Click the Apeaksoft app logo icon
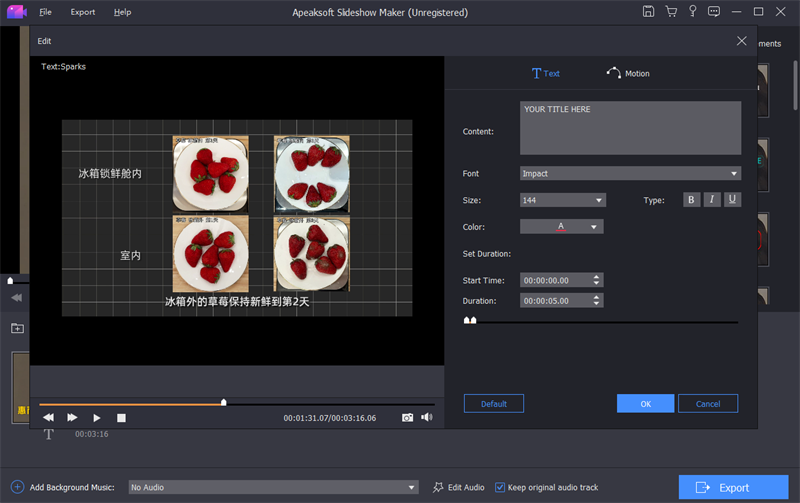This screenshot has height=503, width=800. coord(16,12)
